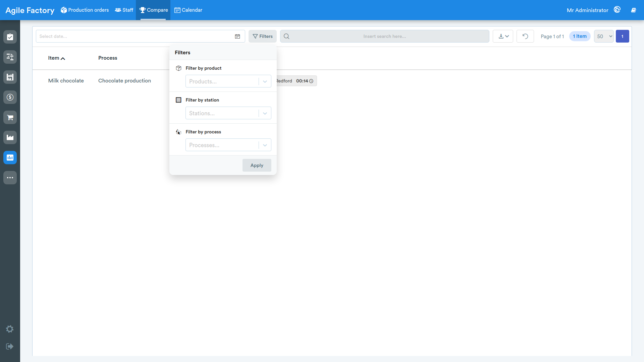Click the refresh reset icon button
The height and width of the screenshot is (362, 644).
[x=525, y=36]
